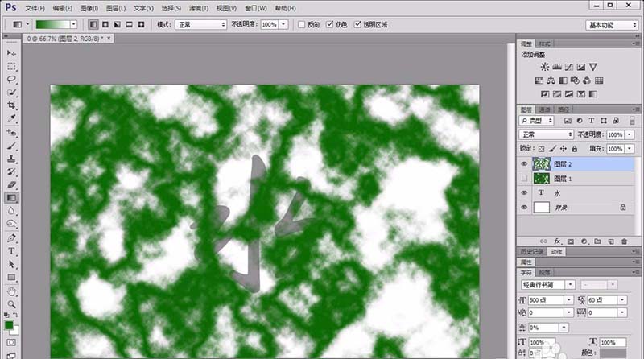Viewport: 644px width, 359px height.
Task: Choose the diamond gradient type
Action: pos(142,25)
